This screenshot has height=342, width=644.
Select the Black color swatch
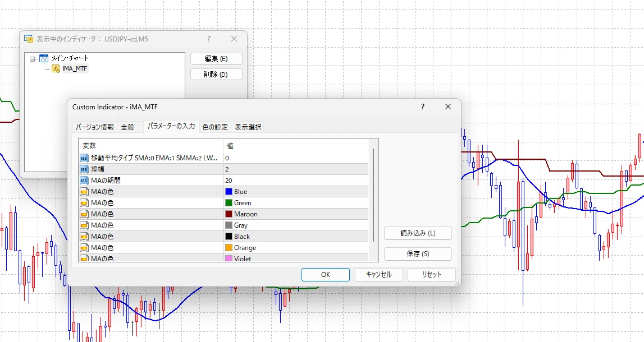click(x=229, y=236)
